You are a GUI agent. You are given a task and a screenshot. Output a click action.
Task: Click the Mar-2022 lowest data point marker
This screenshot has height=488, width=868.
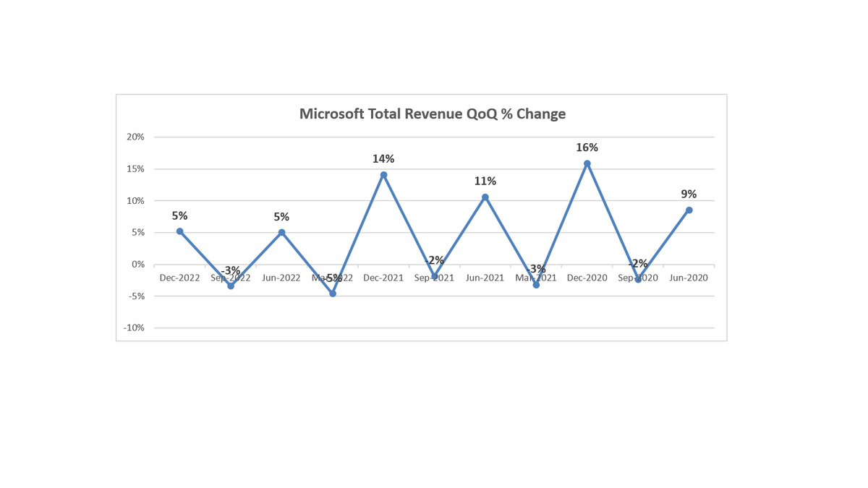click(333, 294)
